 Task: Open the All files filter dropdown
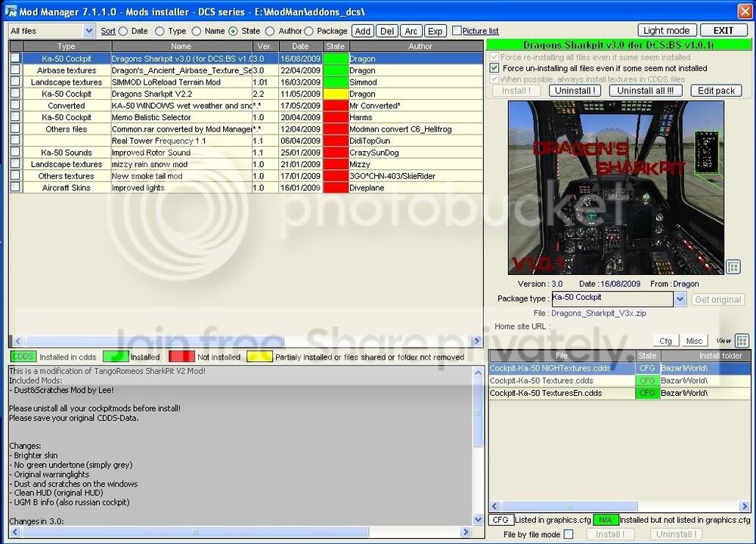[88, 31]
